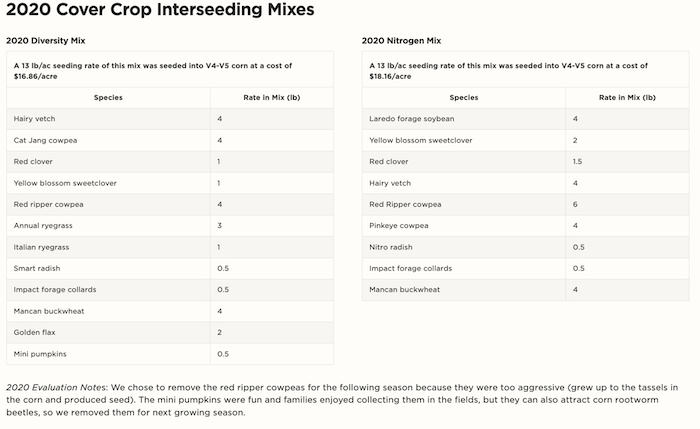Click the rate value 3 for Annual ryegrass

tap(219, 226)
